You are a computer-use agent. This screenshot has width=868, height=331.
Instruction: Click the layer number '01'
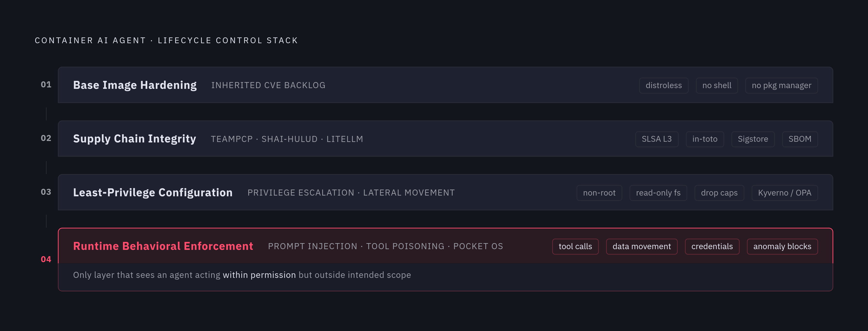coord(46,85)
